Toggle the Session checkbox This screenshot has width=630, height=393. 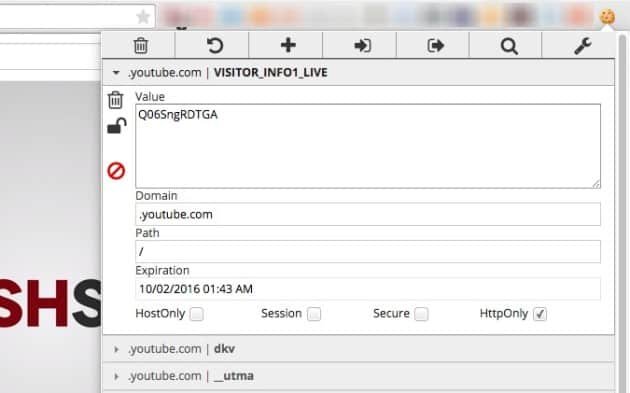pos(314,314)
